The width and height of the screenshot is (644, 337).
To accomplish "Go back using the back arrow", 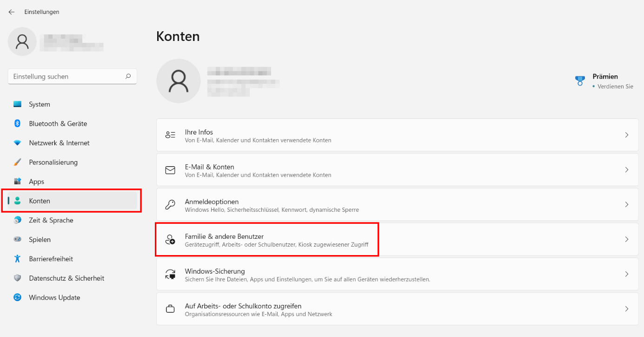I will [x=12, y=12].
